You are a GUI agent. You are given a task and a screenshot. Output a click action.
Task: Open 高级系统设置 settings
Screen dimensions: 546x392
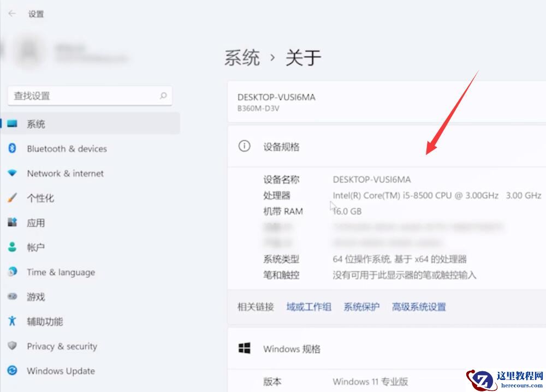pos(418,307)
